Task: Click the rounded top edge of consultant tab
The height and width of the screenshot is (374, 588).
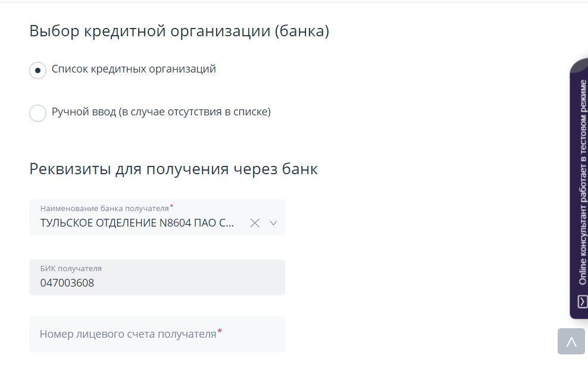Action: (x=580, y=64)
